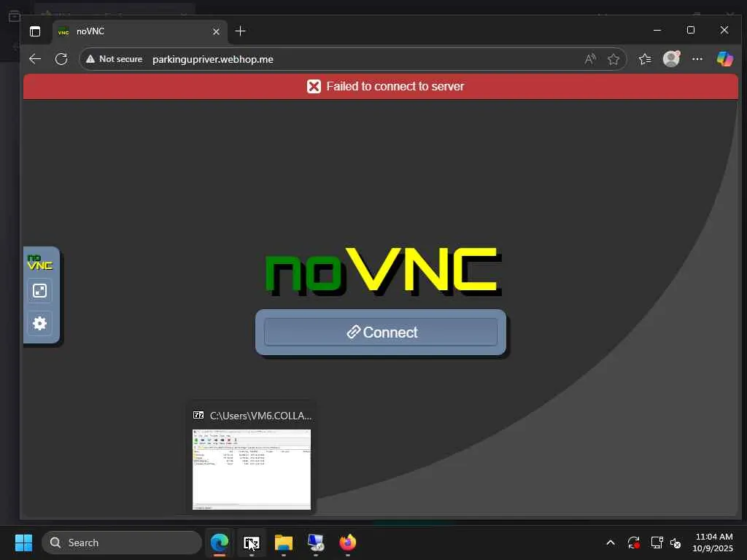Click the 7-Zip window preview thumbnail
Screen dimensions: 747x560
pos(252,470)
